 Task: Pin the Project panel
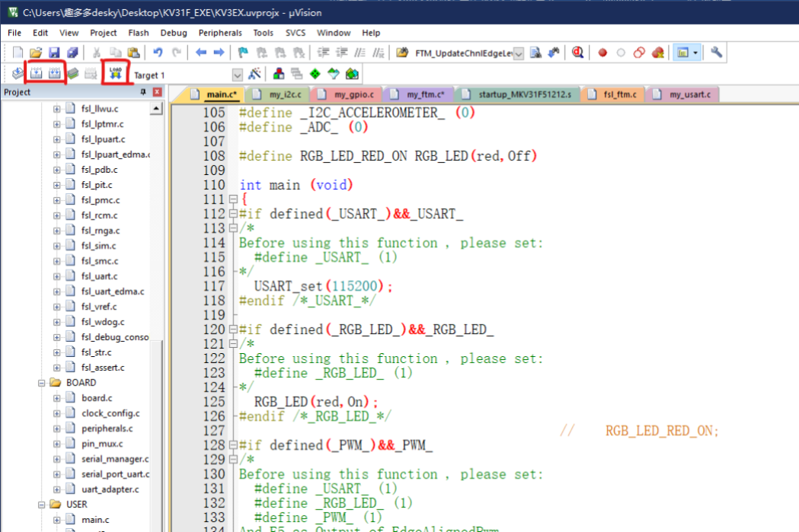142,92
